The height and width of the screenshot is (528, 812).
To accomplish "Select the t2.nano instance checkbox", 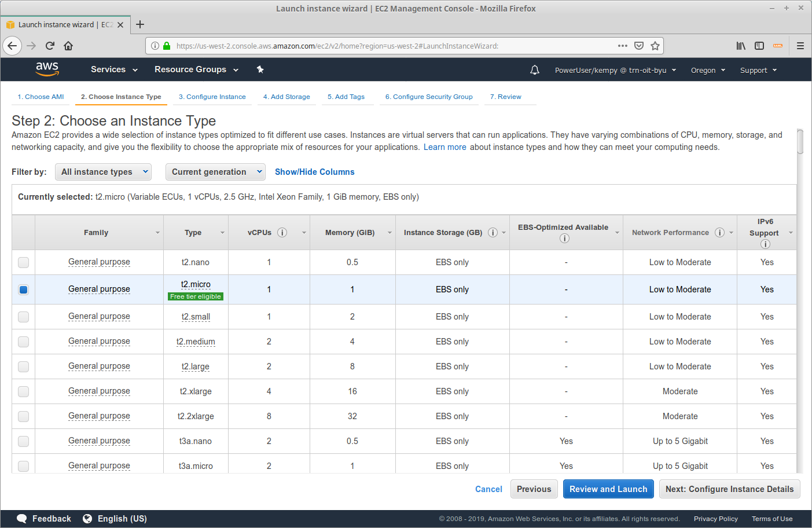I will pos(23,262).
